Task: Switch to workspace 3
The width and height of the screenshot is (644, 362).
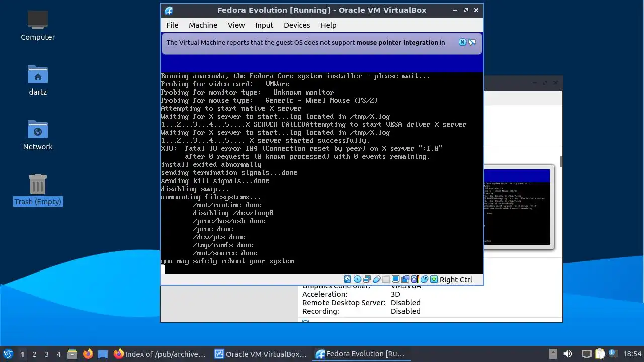Action: [x=46, y=354]
